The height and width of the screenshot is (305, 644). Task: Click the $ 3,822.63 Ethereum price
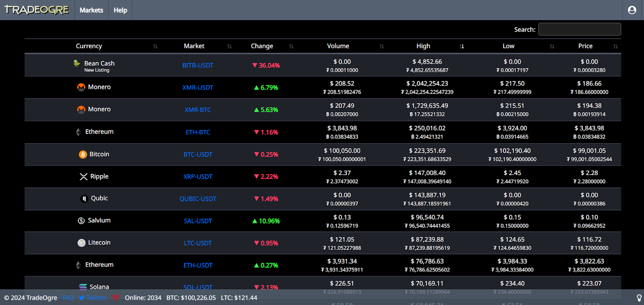(589, 261)
